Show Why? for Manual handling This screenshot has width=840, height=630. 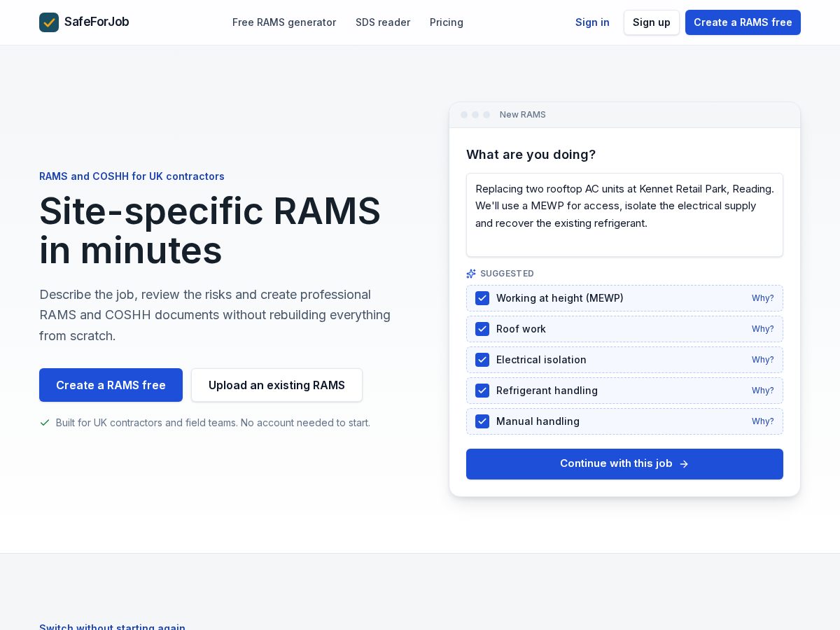coord(762,421)
